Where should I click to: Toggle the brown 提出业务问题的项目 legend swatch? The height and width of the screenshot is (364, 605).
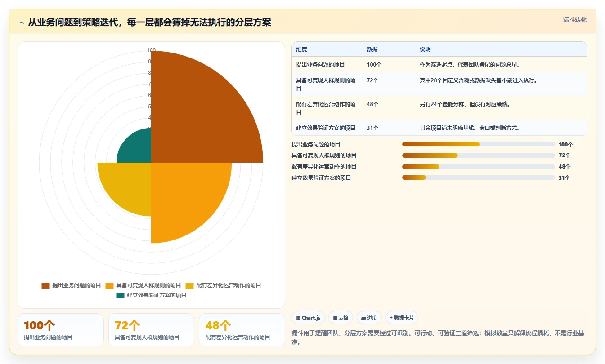(45, 285)
